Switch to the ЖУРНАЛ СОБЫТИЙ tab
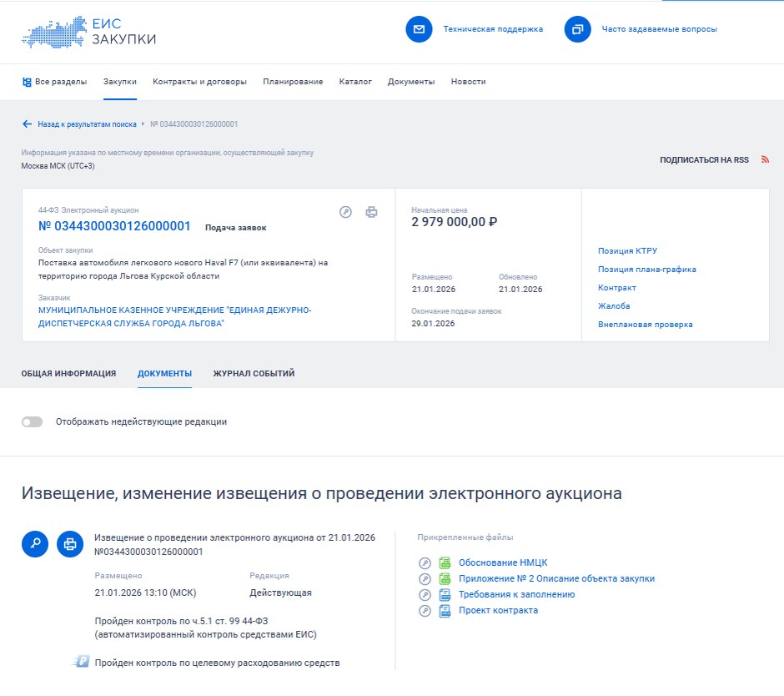784x696 pixels. click(x=254, y=374)
